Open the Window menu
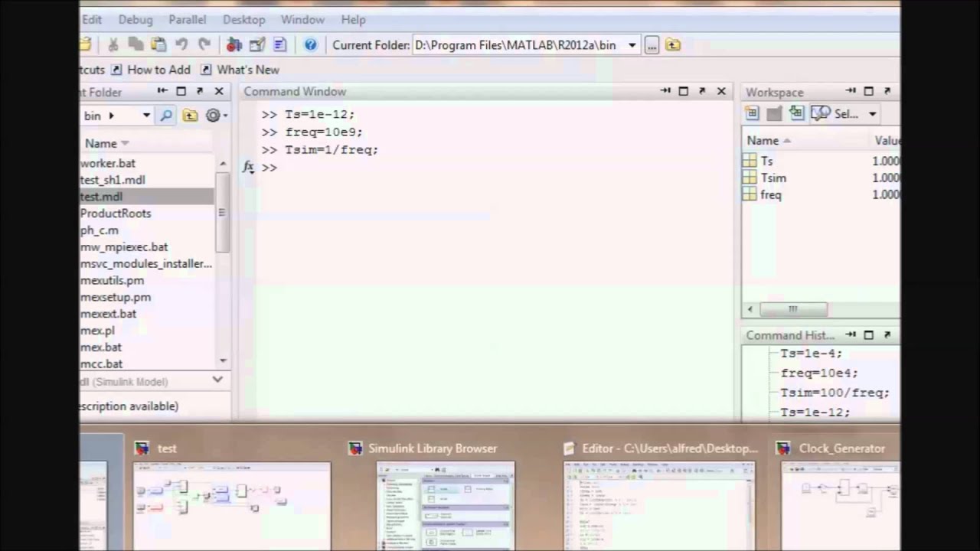 [x=302, y=20]
